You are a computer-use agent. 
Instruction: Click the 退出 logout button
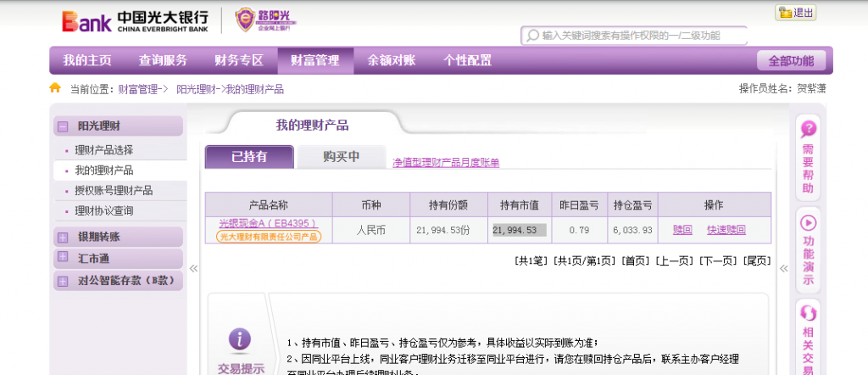(796, 12)
